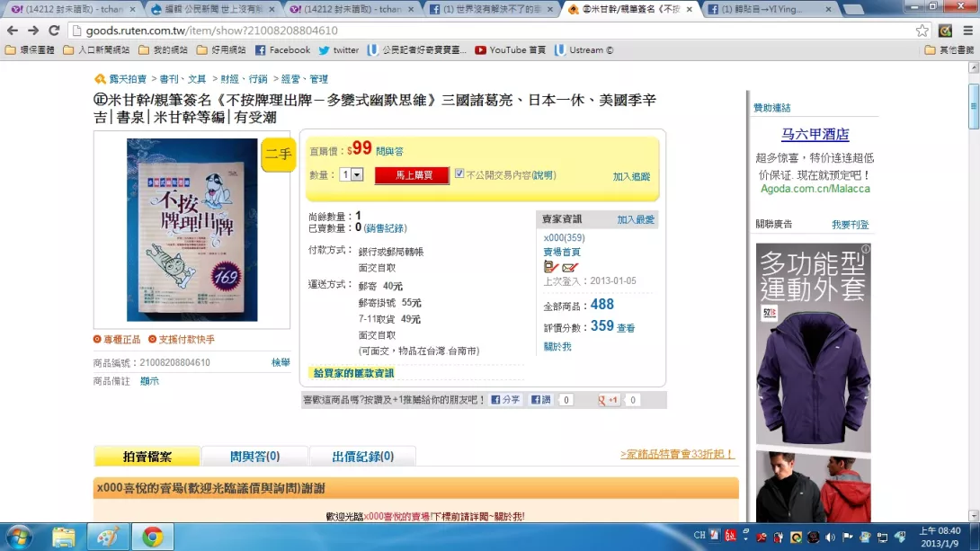Select the 出價紀錄(0) tab
The height and width of the screenshot is (551, 980).
362,456
